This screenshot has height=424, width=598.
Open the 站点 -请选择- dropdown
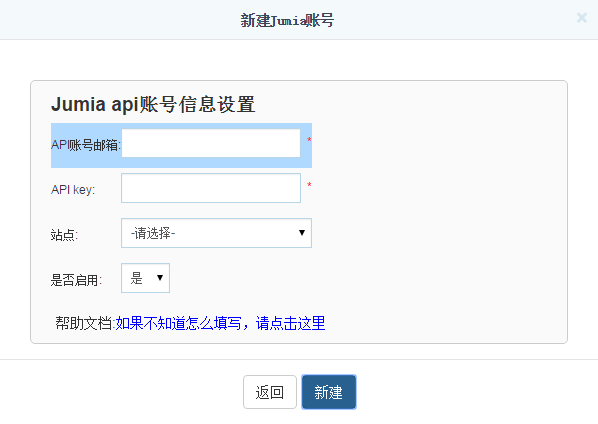(x=216, y=233)
